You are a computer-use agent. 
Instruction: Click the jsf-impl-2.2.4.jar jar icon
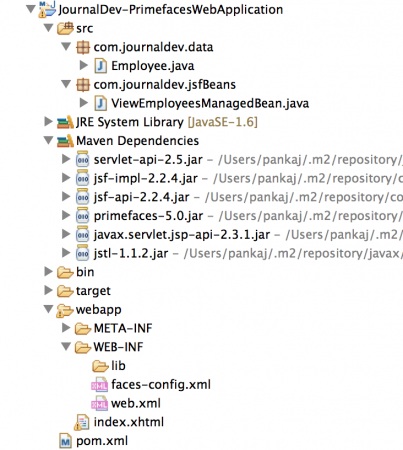tap(83, 178)
